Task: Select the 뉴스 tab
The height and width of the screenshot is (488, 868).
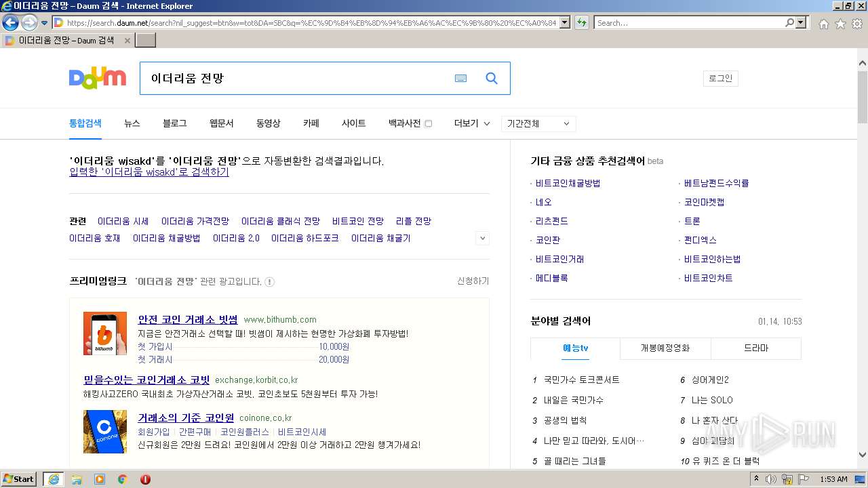Action: (x=132, y=123)
